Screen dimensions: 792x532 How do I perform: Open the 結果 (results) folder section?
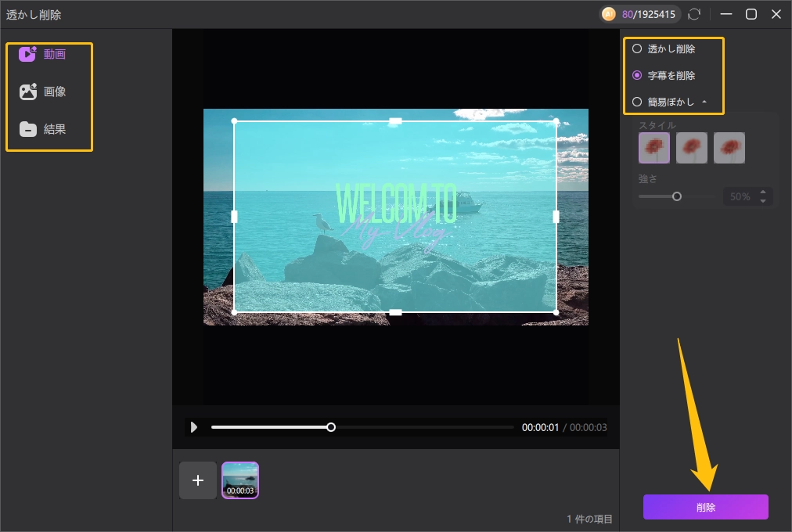tap(42, 129)
